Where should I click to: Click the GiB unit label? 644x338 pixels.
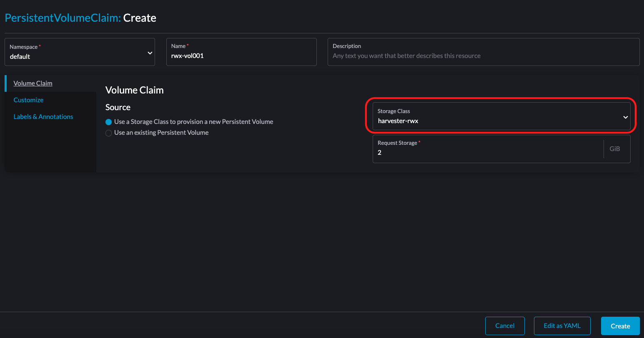click(615, 149)
